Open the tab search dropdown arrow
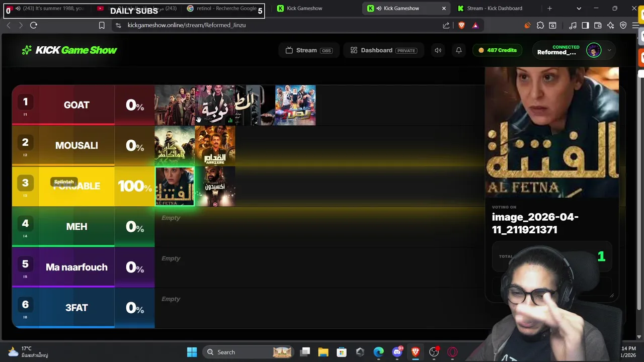The height and width of the screenshot is (362, 644). (x=579, y=8)
